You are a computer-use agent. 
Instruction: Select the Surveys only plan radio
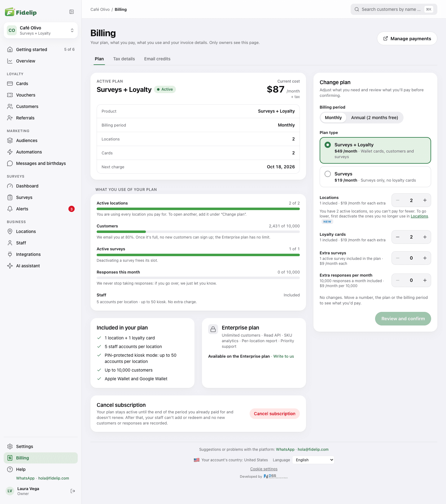[328, 174]
